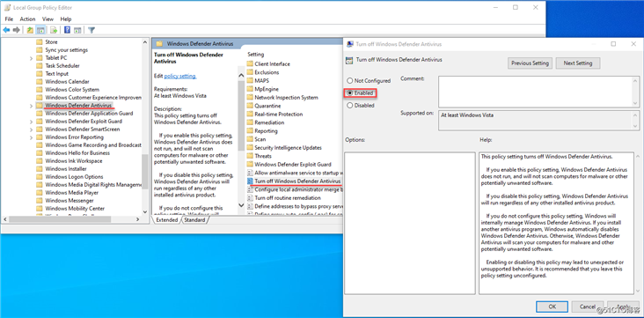644x318 pixels.
Task: Select 'Security Intelligence Updates' in Setting list
Action: [288, 148]
